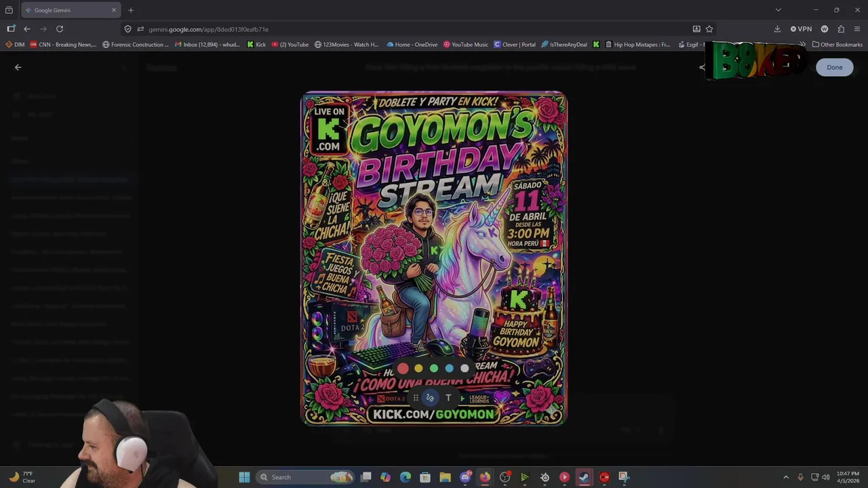
Task: Navigate back in the browser
Action: (x=27, y=29)
